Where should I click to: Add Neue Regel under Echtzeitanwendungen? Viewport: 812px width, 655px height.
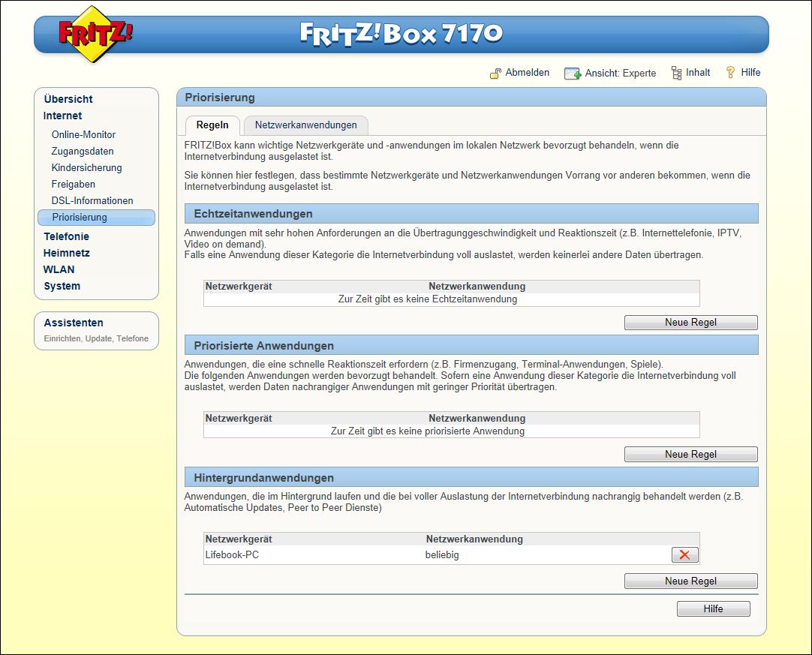(691, 323)
